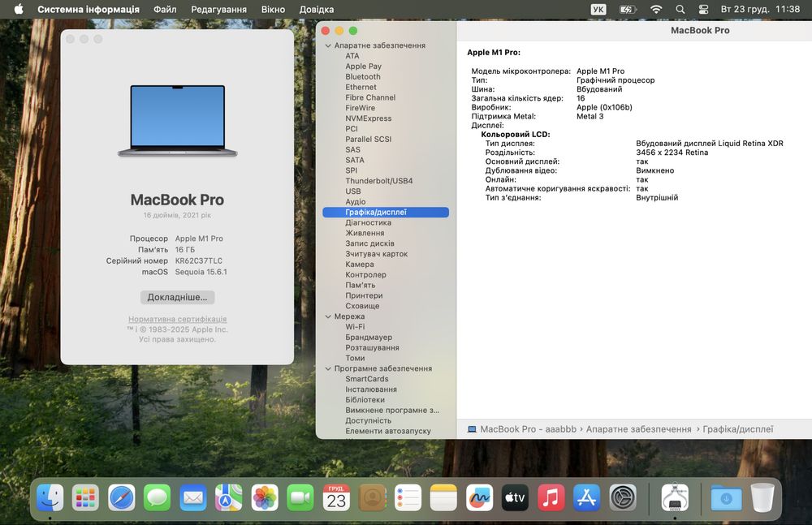Click the Докладніше… button
This screenshot has height=525, width=812.
(x=177, y=297)
